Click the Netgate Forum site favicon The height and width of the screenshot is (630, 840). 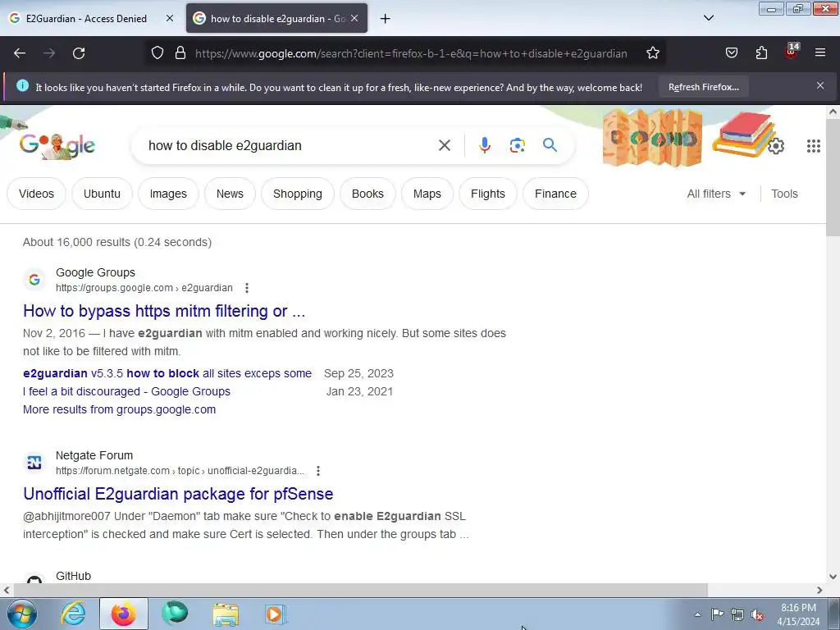click(x=34, y=463)
